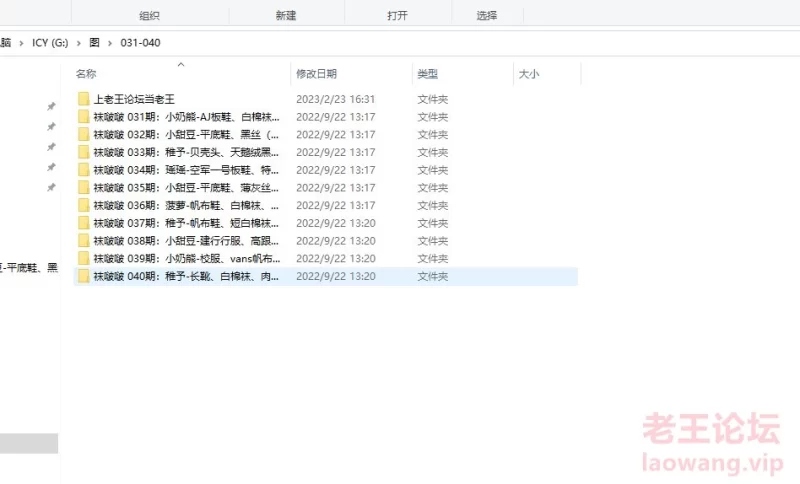Click 文件夹 type cell in 036期 row

tap(433, 205)
